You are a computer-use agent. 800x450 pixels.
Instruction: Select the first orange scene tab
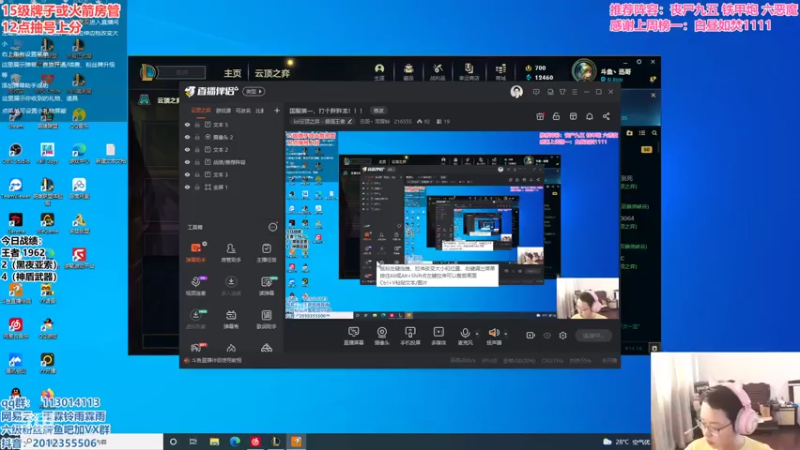tap(201, 110)
